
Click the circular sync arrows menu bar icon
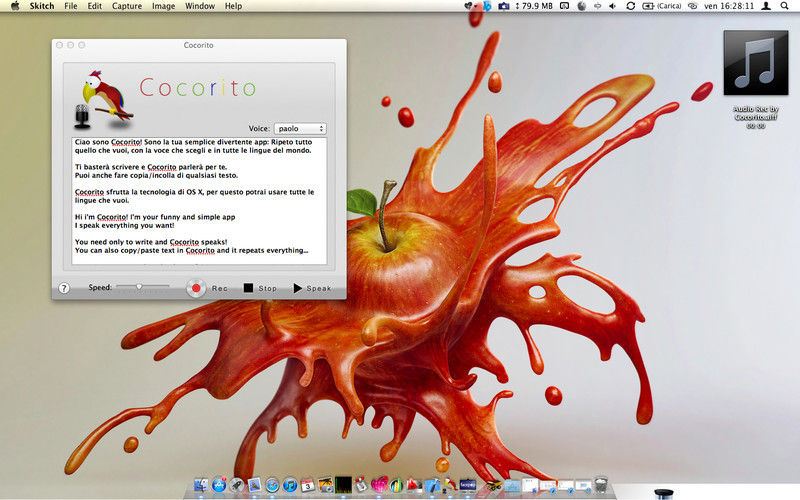[631, 6]
